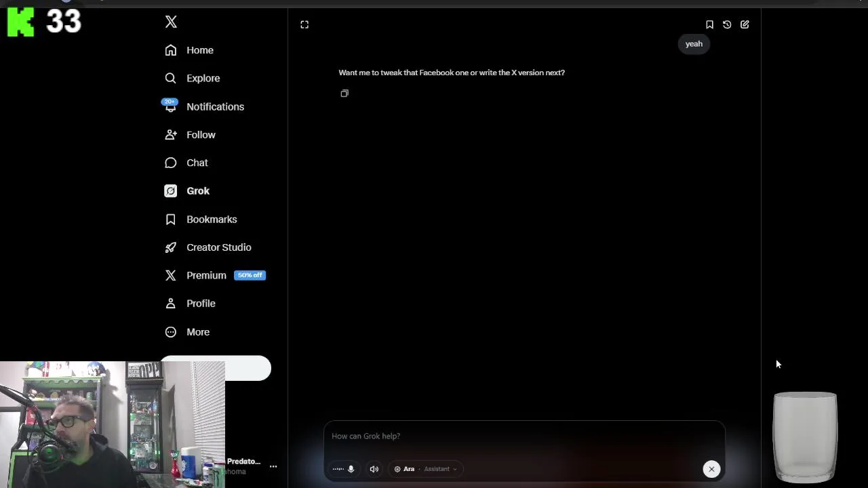Click the Explore magnifier icon
This screenshot has height=488, width=868.
tap(171, 79)
